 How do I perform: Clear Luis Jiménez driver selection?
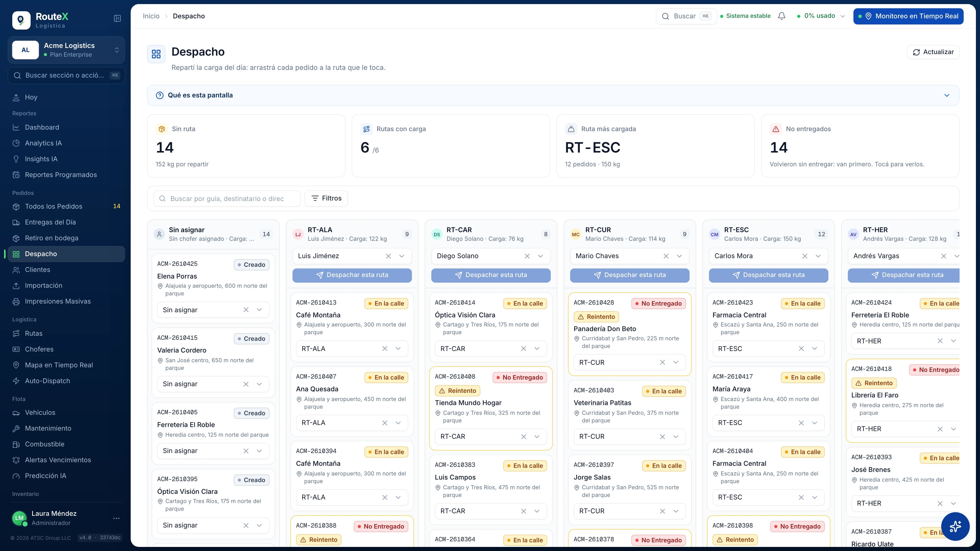[388, 256]
